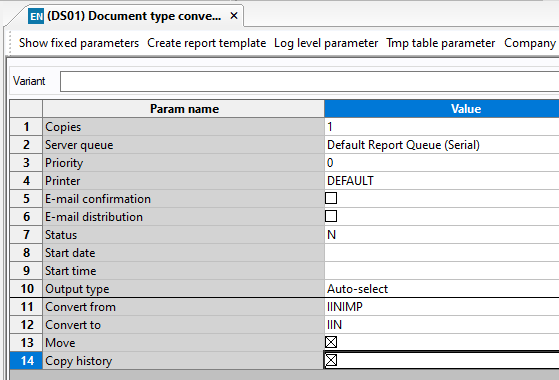559x380 pixels.
Task: Click the E-mail confirmation parameter name
Action: (x=183, y=199)
